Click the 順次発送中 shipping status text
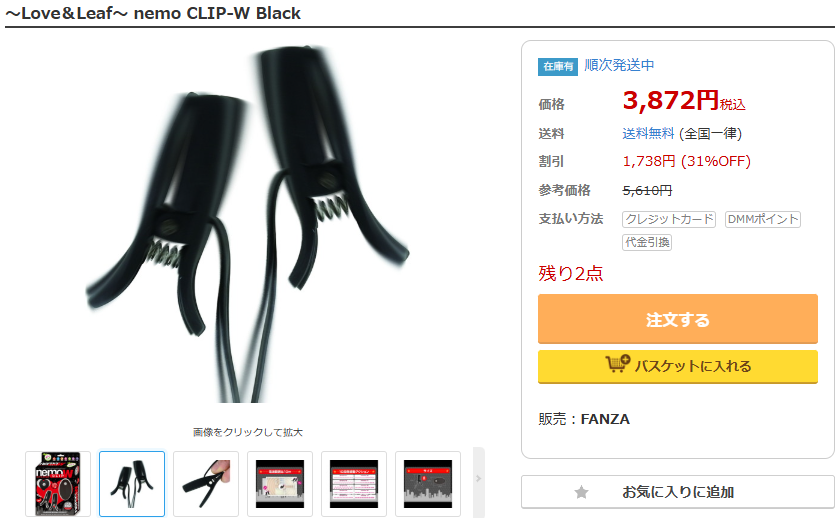 (619, 65)
